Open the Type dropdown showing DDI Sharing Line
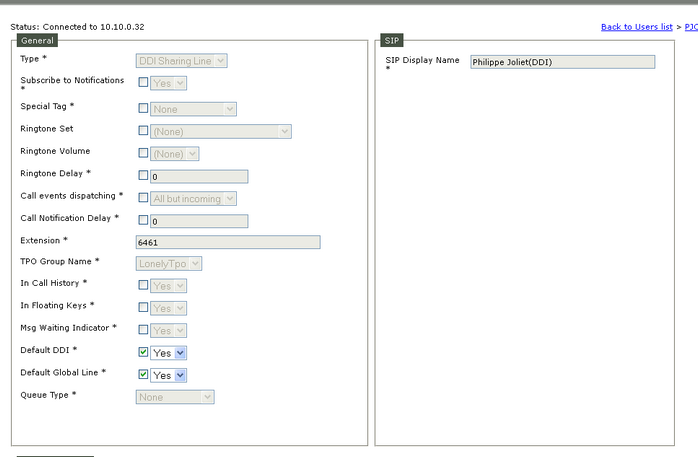698x457 pixels. [x=182, y=61]
